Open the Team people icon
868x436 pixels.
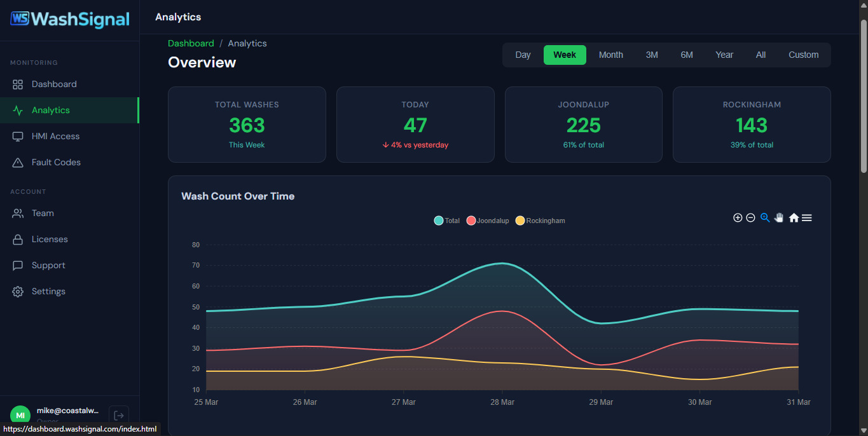click(18, 214)
